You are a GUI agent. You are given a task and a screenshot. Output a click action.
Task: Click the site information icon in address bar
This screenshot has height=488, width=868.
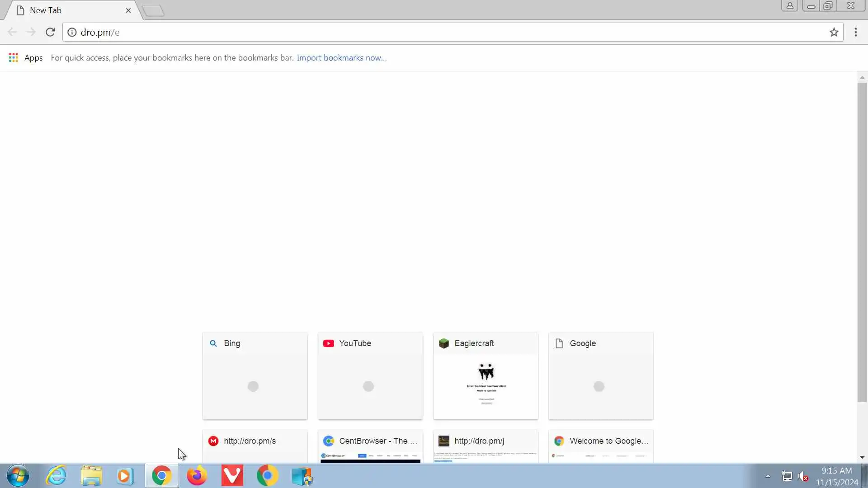pyautogui.click(x=72, y=32)
